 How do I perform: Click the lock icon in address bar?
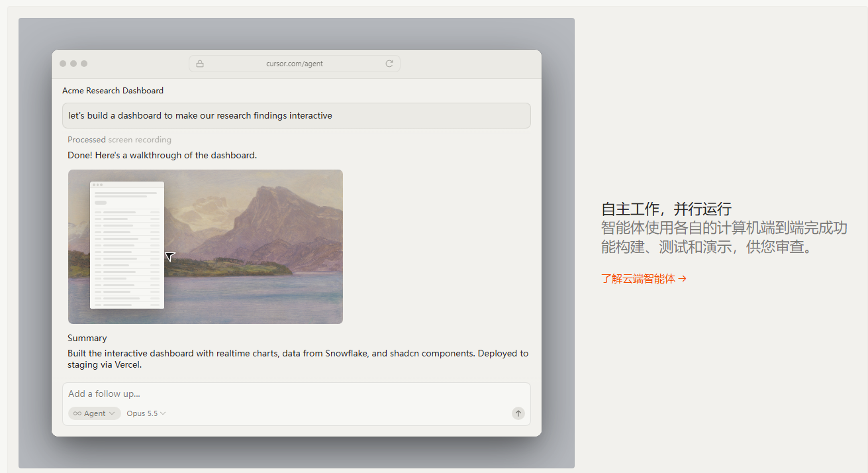pyautogui.click(x=200, y=64)
